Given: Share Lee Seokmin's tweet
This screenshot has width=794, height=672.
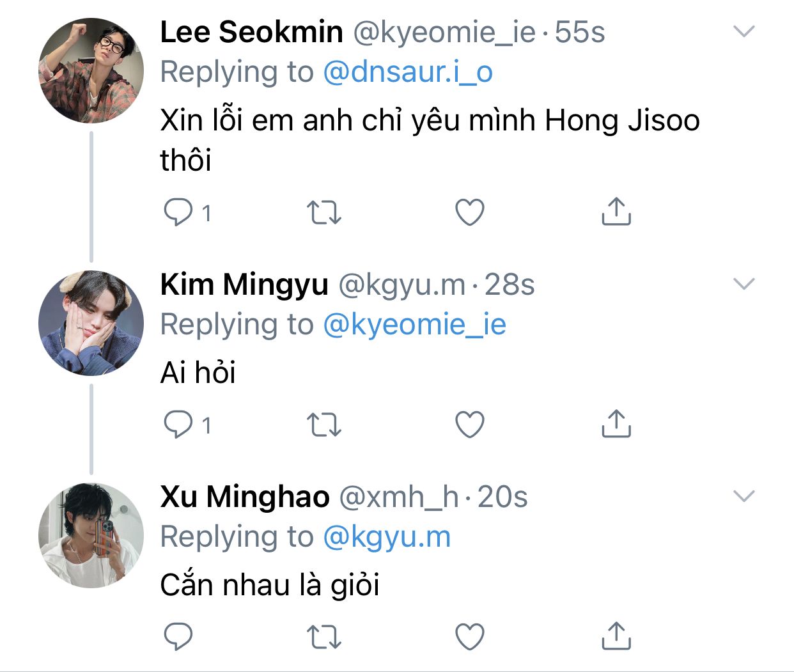Looking at the screenshot, I should tap(616, 212).
